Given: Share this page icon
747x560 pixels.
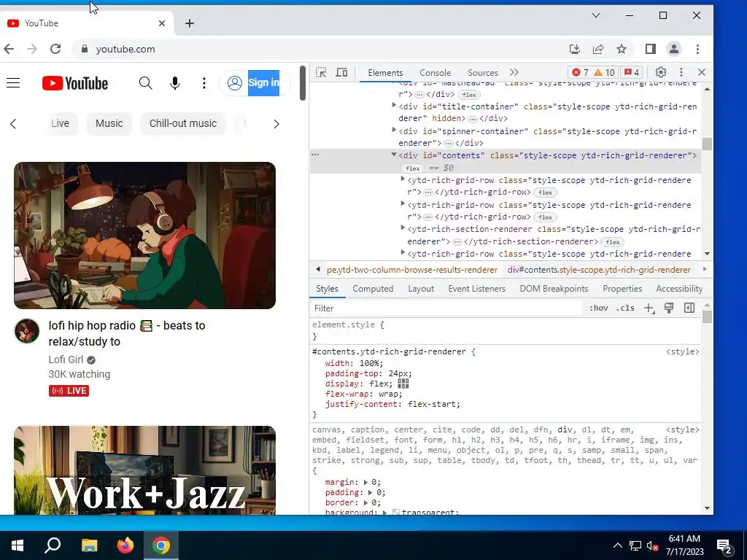Looking at the screenshot, I should [x=598, y=49].
